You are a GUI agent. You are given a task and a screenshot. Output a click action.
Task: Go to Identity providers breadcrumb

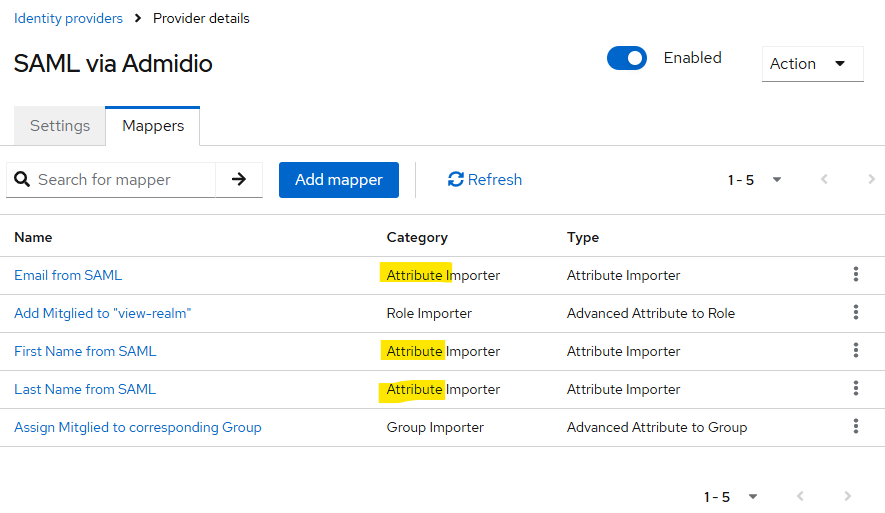pos(68,18)
